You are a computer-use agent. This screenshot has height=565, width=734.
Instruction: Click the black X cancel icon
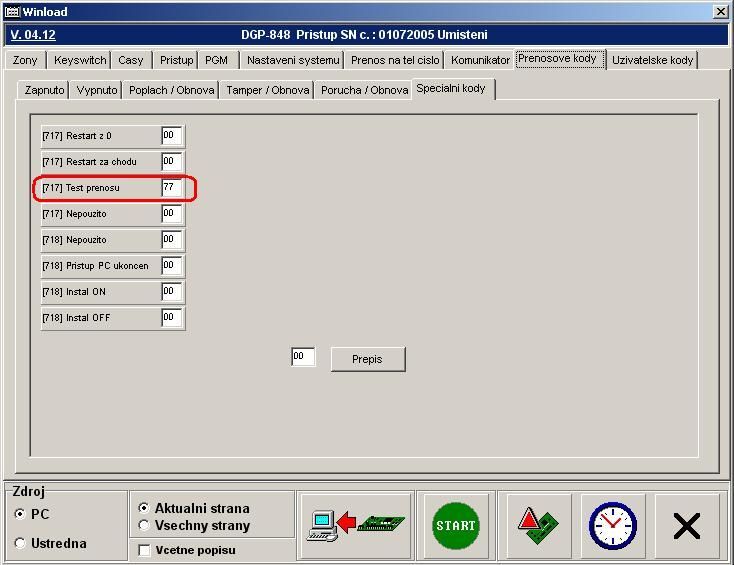[686, 526]
